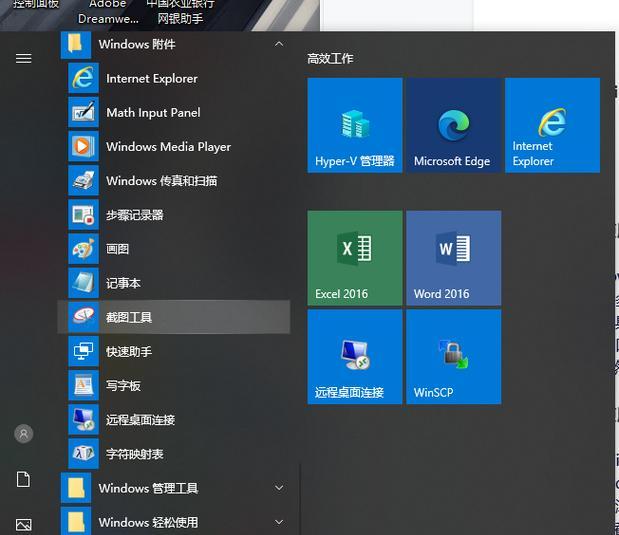Open the Hyper-V 管理器 tile
Image resolution: width=619 pixels, height=535 pixels.
click(x=355, y=125)
